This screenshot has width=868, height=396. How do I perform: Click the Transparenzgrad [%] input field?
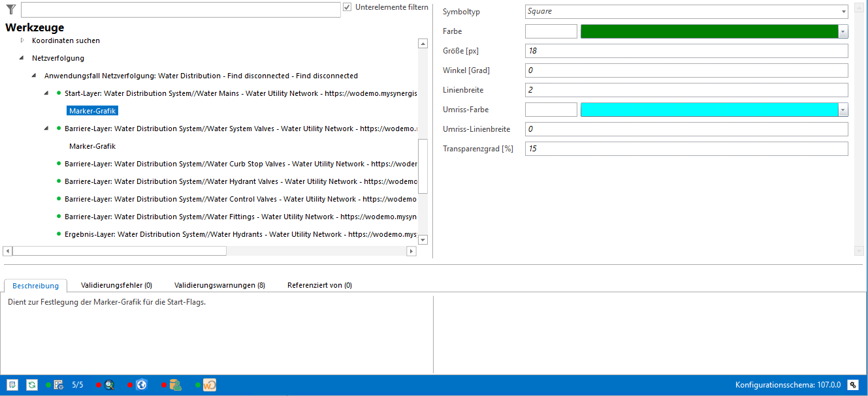tap(686, 149)
